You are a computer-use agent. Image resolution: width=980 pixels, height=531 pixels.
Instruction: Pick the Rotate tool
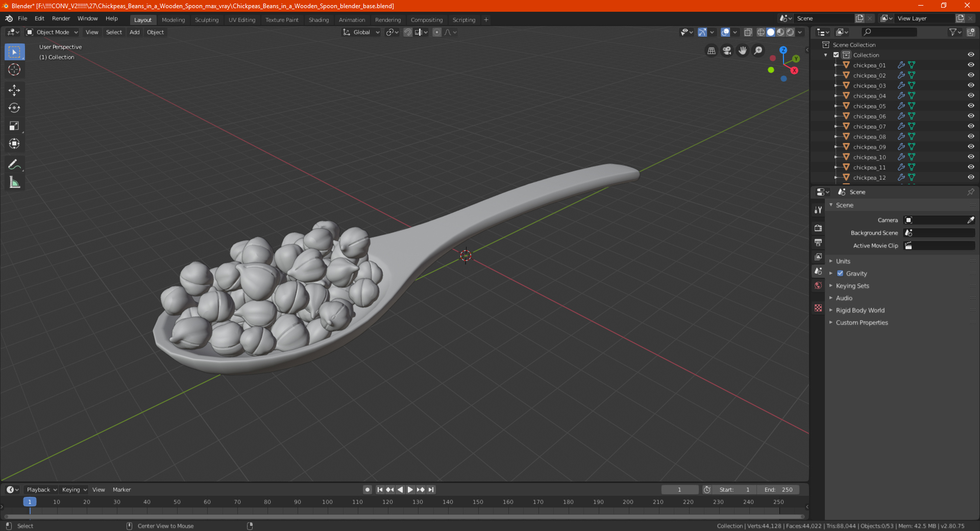(x=14, y=108)
